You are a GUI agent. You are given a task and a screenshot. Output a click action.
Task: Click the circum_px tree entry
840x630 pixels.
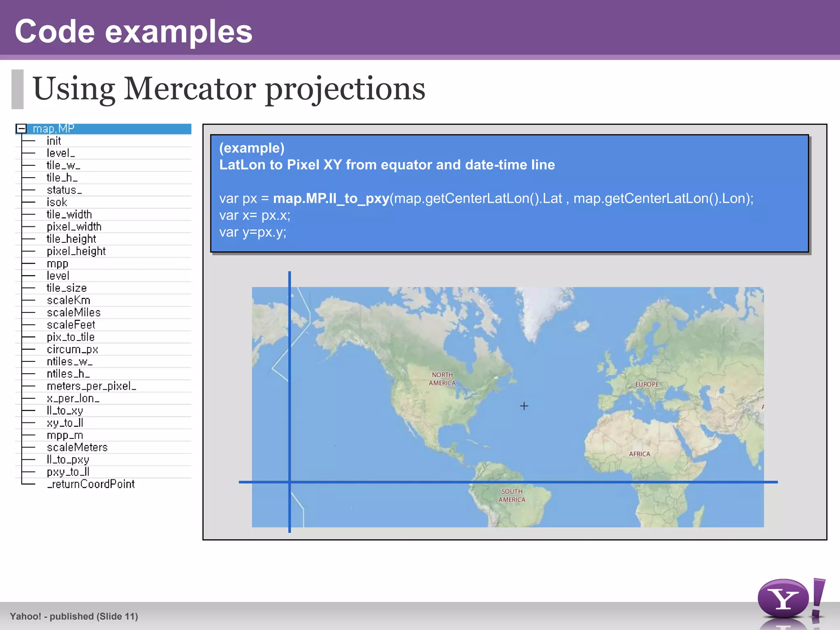[x=72, y=349]
